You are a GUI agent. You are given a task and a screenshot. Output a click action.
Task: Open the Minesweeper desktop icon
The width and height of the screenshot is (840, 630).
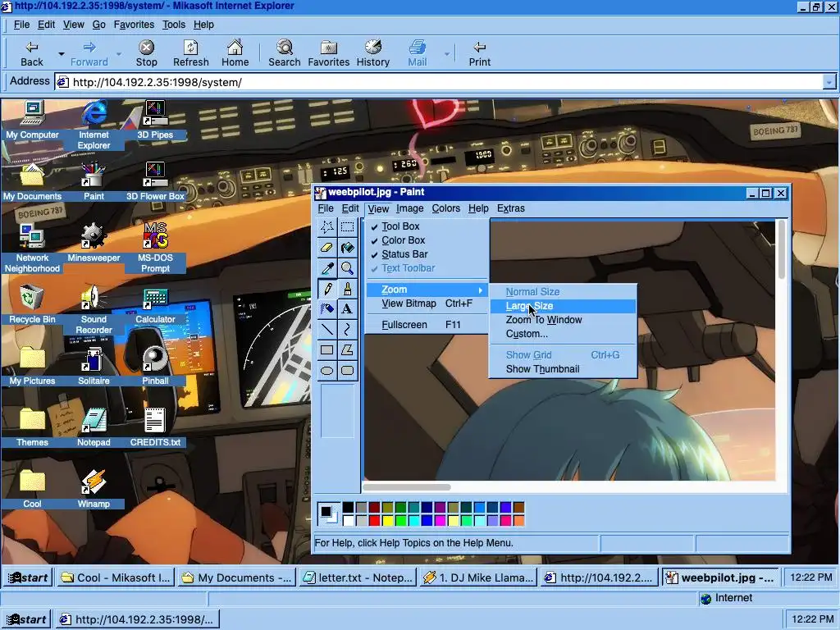pos(94,243)
